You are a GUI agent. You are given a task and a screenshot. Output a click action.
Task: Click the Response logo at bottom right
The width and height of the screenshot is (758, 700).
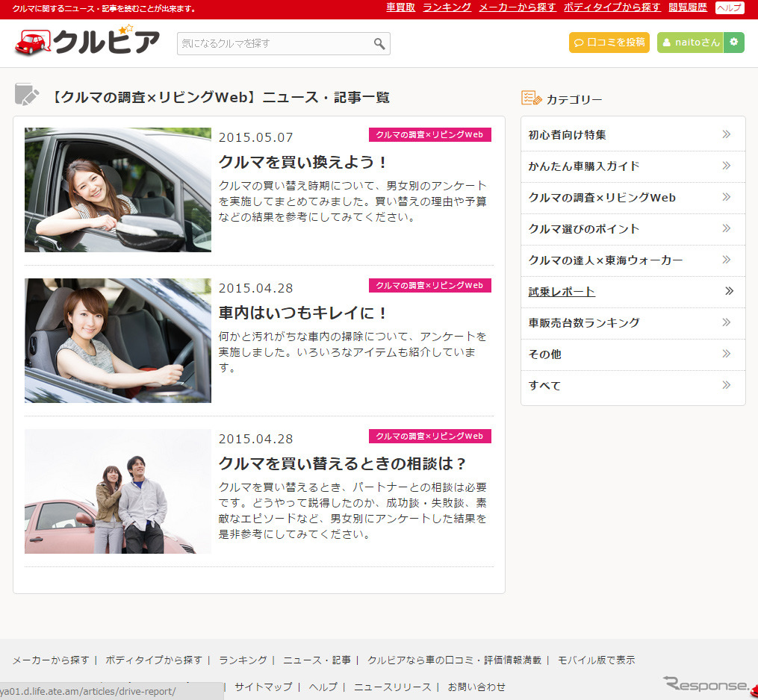pyautogui.click(x=706, y=684)
